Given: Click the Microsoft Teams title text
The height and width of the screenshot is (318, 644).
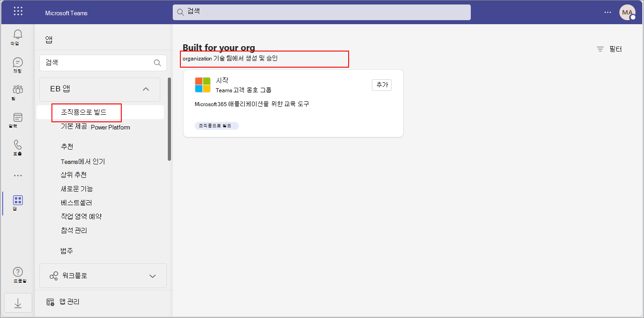Looking at the screenshot, I should coord(66,13).
